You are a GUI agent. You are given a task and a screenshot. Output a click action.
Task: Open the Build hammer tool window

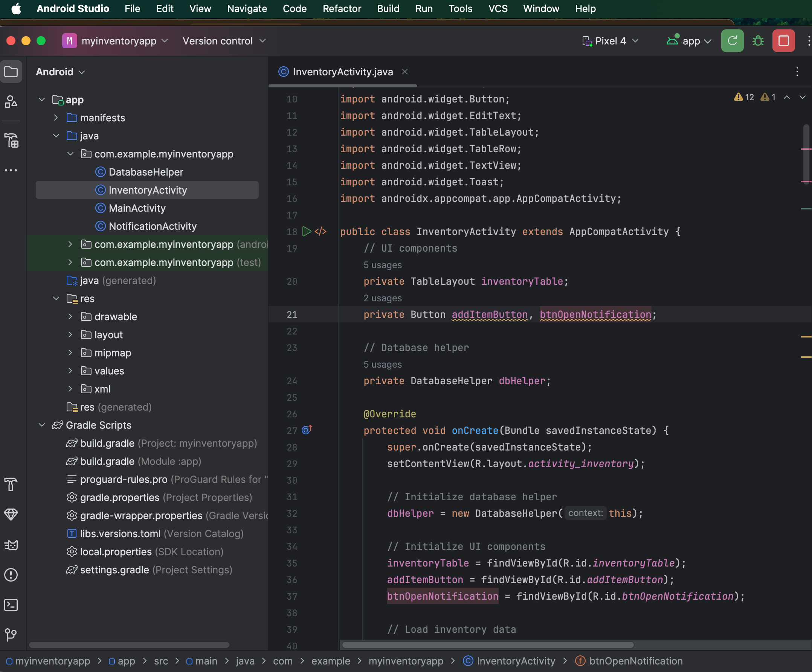pos(11,484)
